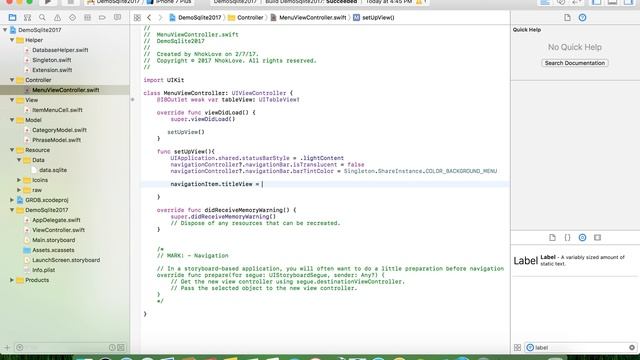Switch library to icon grid view

[517, 348]
